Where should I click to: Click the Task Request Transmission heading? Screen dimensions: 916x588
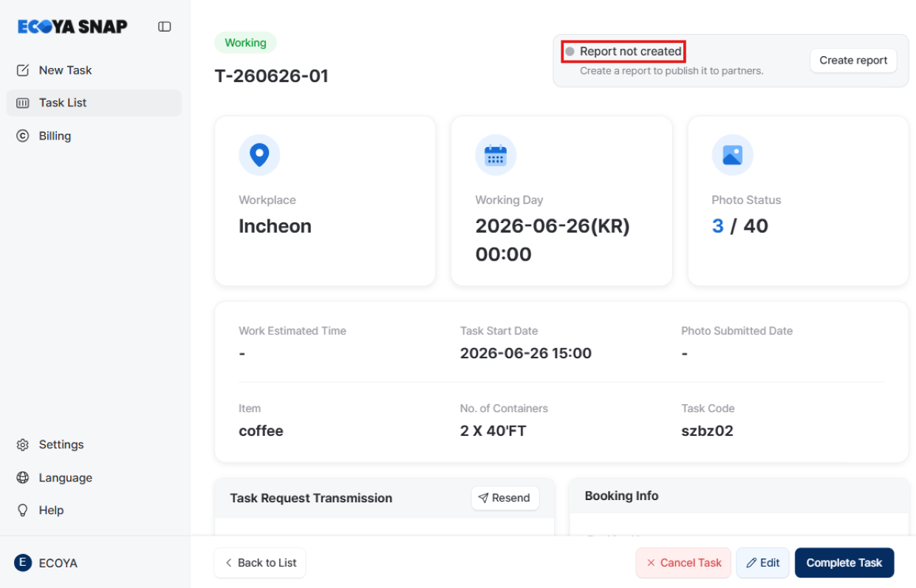click(x=311, y=498)
